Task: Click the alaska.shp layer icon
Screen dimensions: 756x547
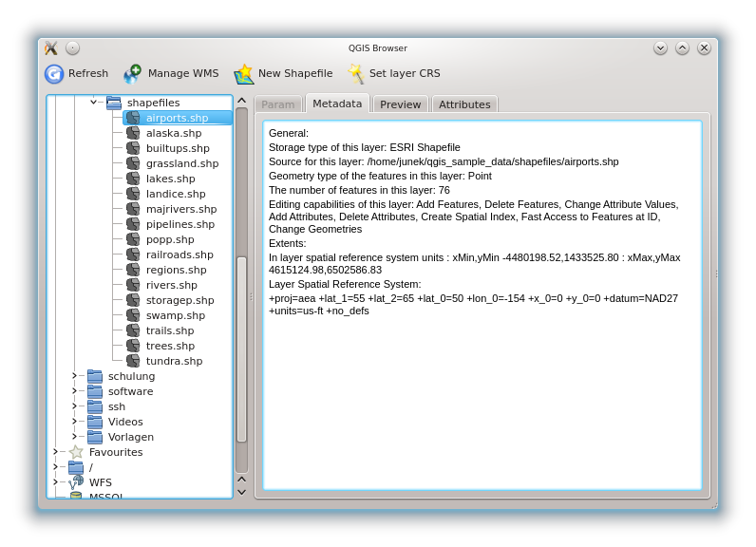Action: pyautogui.click(x=133, y=133)
